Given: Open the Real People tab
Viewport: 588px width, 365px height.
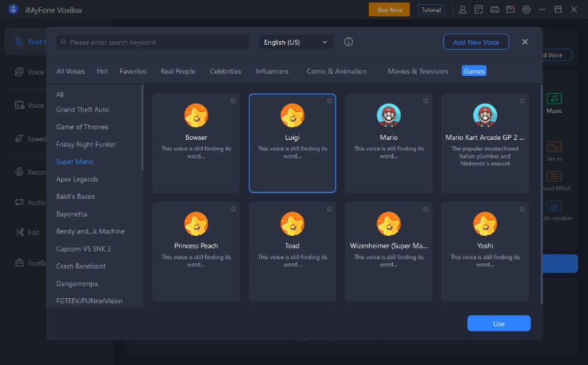Looking at the screenshot, I should (178, 71).
